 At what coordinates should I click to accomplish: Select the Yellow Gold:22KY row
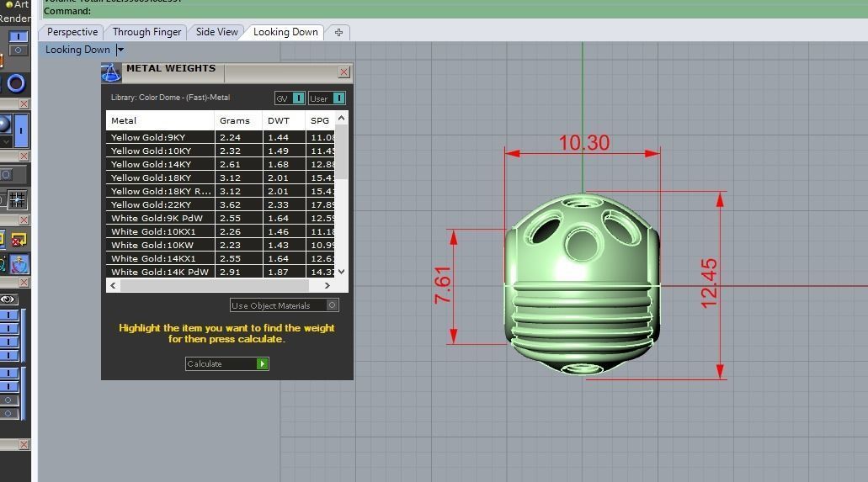click(x=221, y=204)
